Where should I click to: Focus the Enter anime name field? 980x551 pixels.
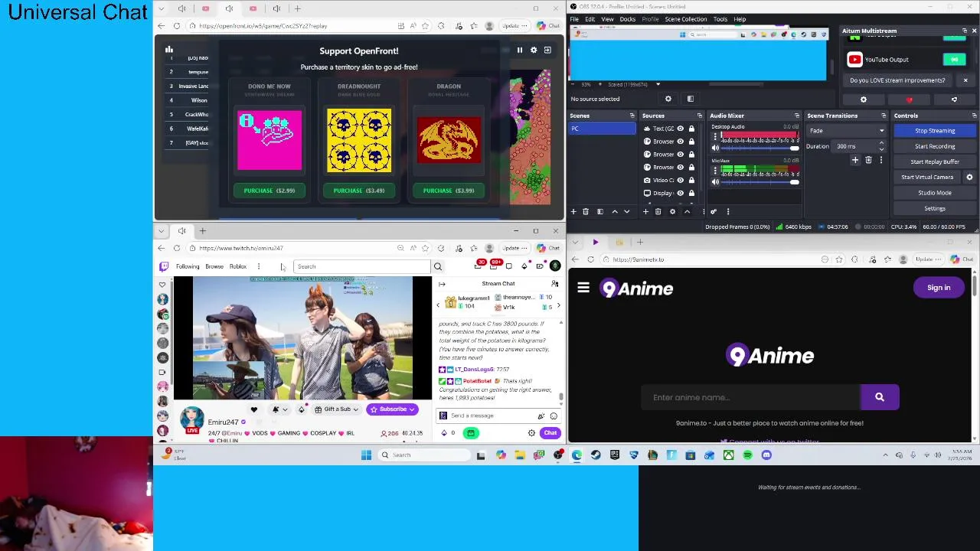[x=751, y=397]
